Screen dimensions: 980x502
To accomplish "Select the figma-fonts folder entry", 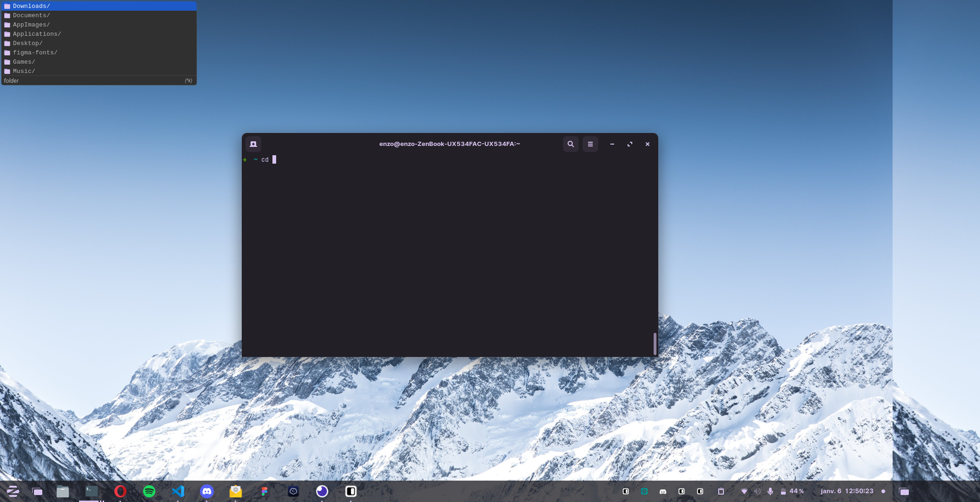I will (35, 53).
